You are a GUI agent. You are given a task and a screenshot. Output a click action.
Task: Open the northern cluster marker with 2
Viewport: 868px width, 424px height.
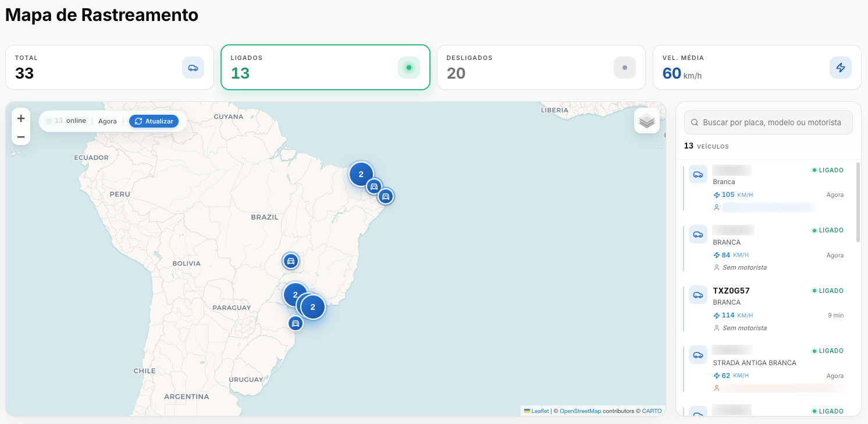pos(361,174)
